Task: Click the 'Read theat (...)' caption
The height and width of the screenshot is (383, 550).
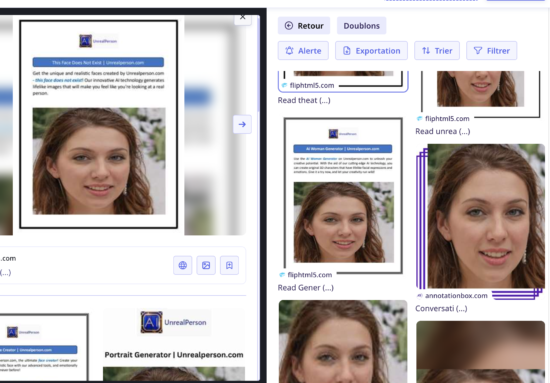Action: click(x=304, y=100)
